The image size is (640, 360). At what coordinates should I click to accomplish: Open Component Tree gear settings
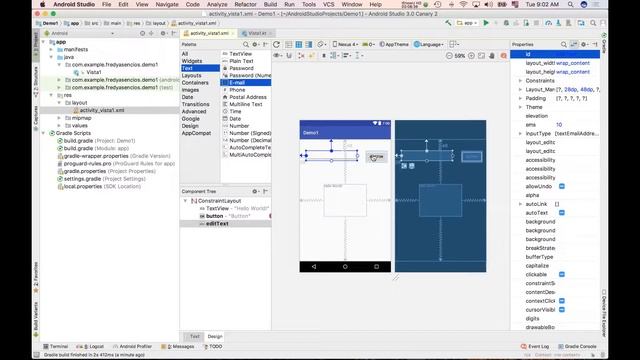(256, 191)
